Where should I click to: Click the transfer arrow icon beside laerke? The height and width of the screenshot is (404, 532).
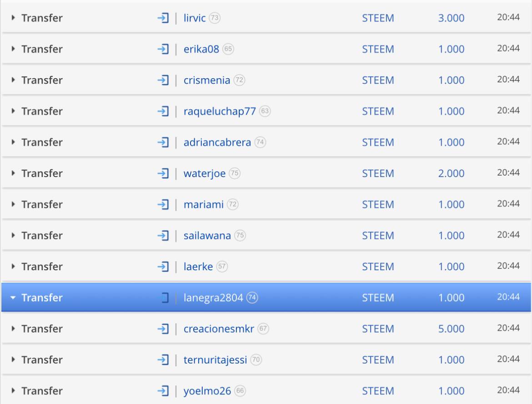[163, 267]
